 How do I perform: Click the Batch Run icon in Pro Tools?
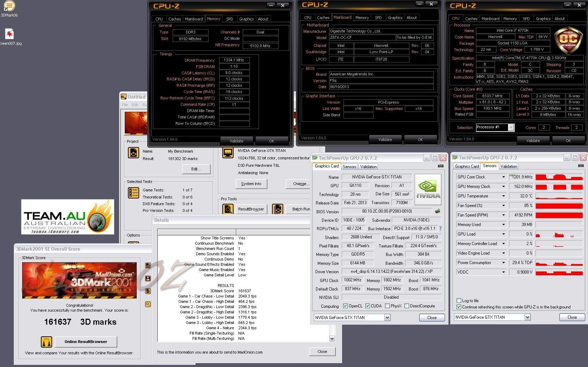278,209
